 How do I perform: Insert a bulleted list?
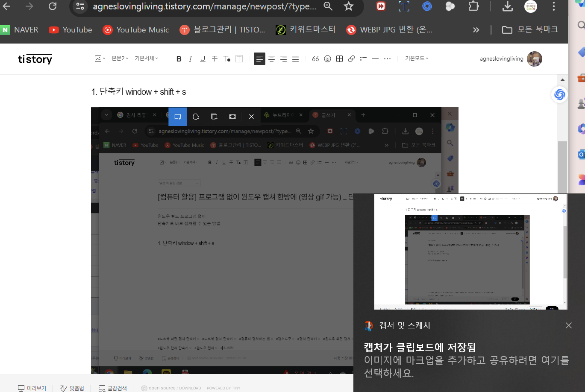363,59
